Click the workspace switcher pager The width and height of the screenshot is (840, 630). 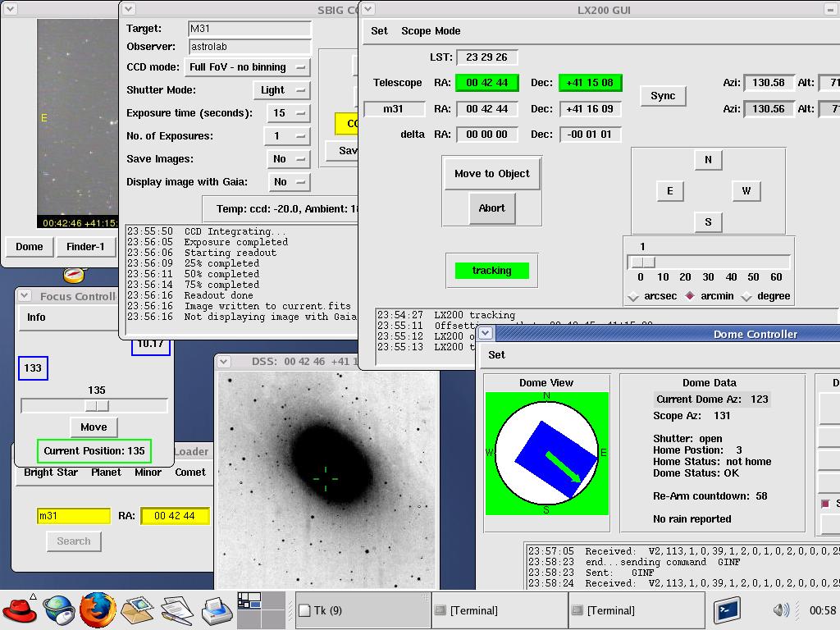tap(260, 609)
